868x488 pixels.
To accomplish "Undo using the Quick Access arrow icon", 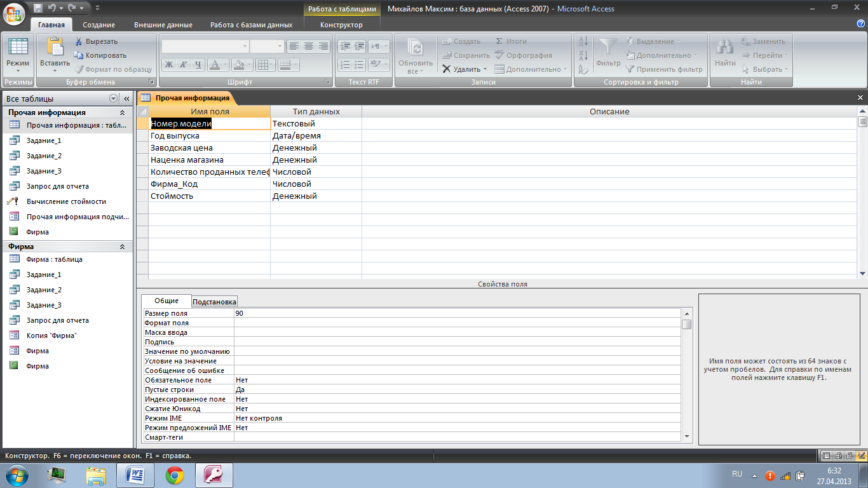I will click(52, 8).
